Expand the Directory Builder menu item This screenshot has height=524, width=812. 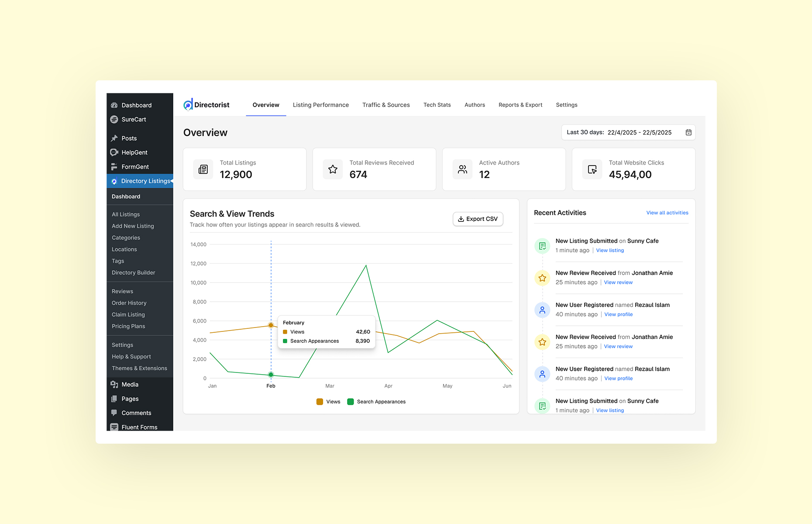pyautogui.click(x=133, y=272)
